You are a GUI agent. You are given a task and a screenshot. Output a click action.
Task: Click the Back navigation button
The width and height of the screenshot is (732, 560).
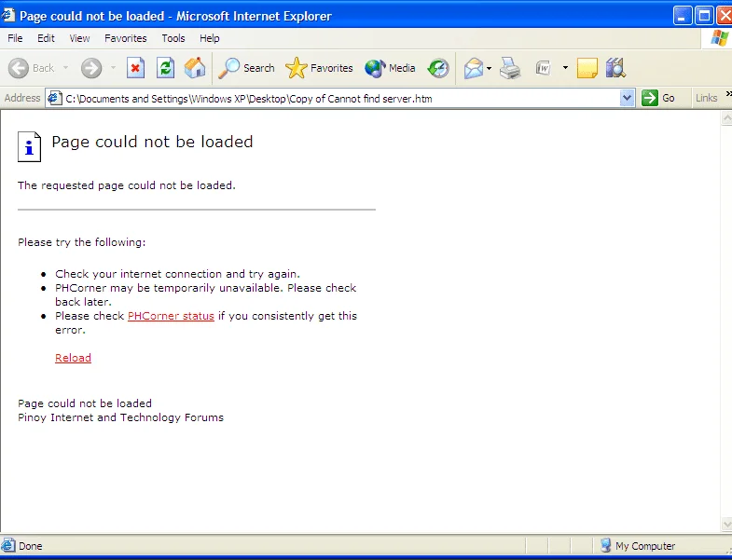pyautogui.click(x=32, y=68)
